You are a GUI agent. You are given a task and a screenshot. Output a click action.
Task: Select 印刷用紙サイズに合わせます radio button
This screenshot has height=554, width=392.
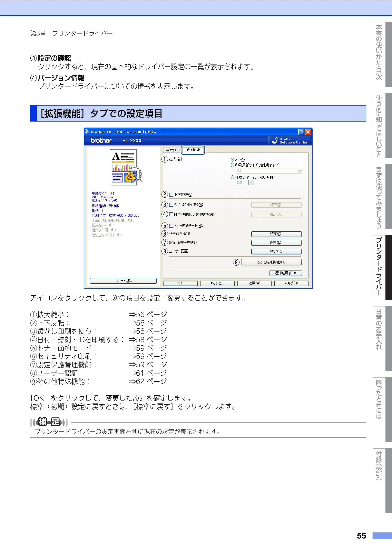click(232, 165)
